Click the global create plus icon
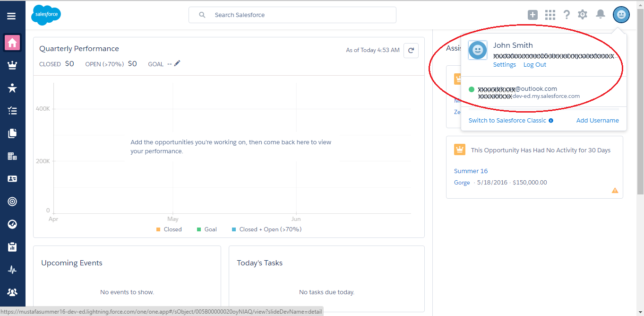 [532, 15]
